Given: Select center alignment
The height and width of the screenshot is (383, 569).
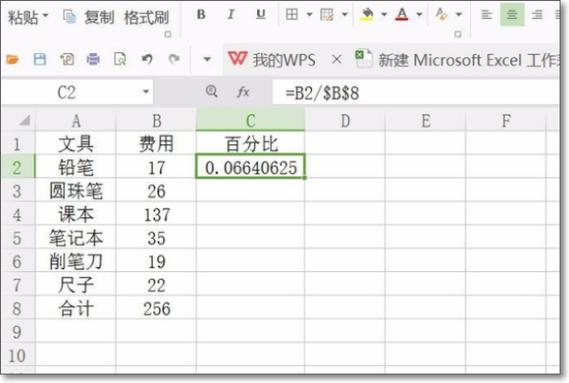Looking at the screenshot, I should pos(512,15).
